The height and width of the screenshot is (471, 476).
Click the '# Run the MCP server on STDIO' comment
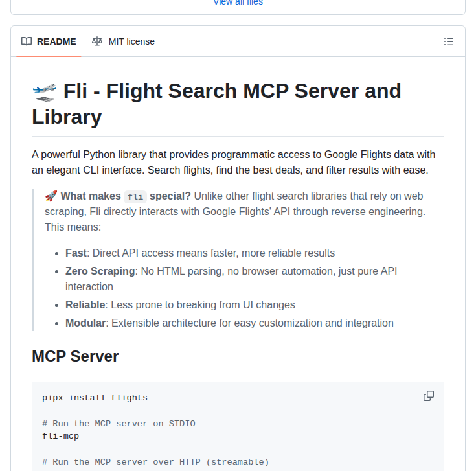click(x=119, y=423)
